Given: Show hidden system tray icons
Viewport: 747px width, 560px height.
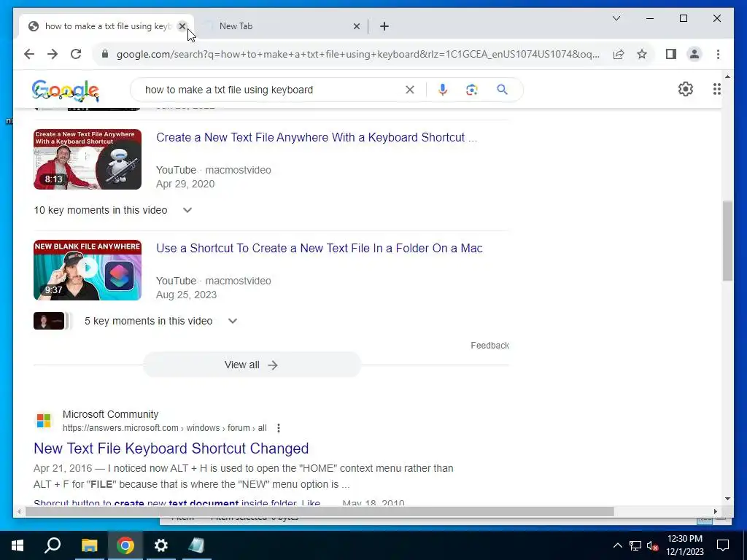Looking at the screenshot, I should coord(617,545).
